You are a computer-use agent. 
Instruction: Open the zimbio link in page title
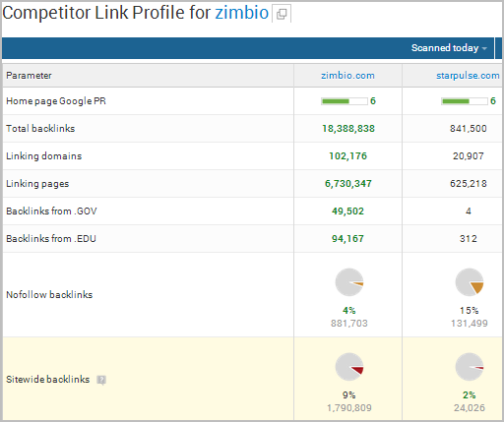[x=242, y=13]
